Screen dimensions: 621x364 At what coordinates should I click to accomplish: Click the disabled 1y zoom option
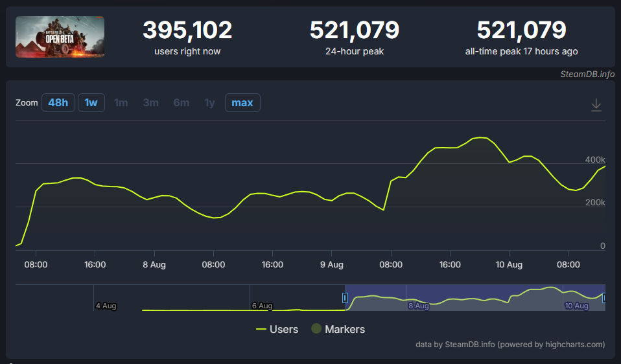[x=209, y=103]
